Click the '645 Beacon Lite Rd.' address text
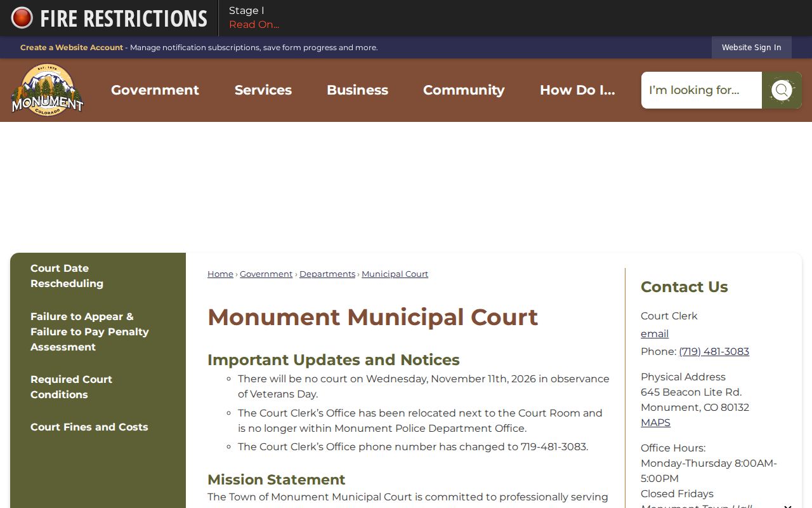Screen dimensions: 812x508 click(691, 392)
